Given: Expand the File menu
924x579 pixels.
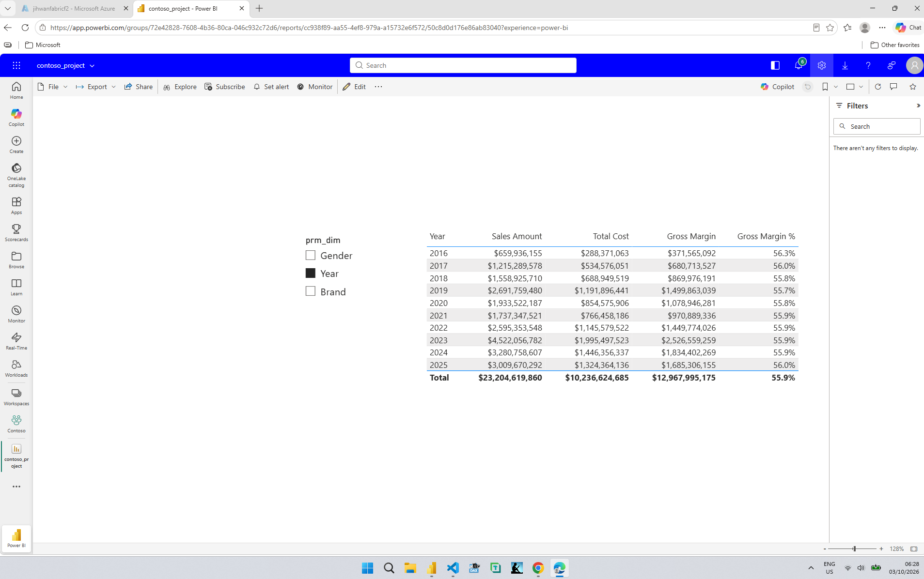Looking at the screenshot, I should [x=52, y=87].
